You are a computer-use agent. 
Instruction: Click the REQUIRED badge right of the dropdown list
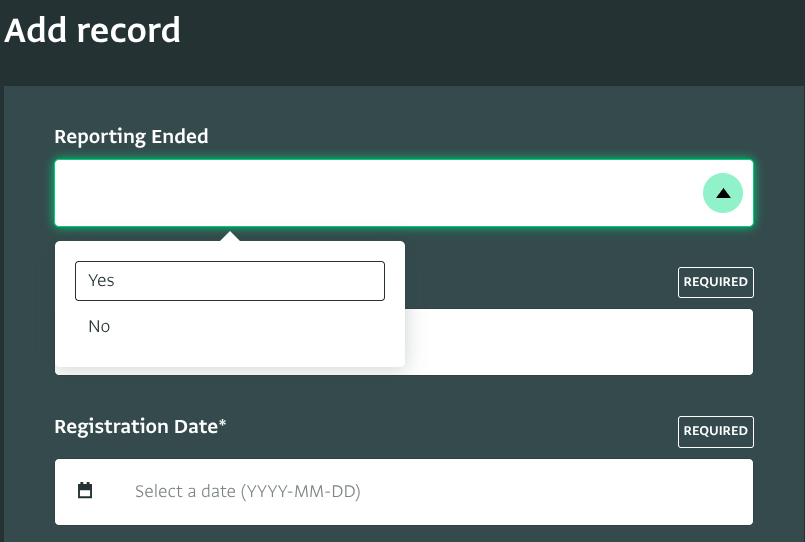[715, 282]
